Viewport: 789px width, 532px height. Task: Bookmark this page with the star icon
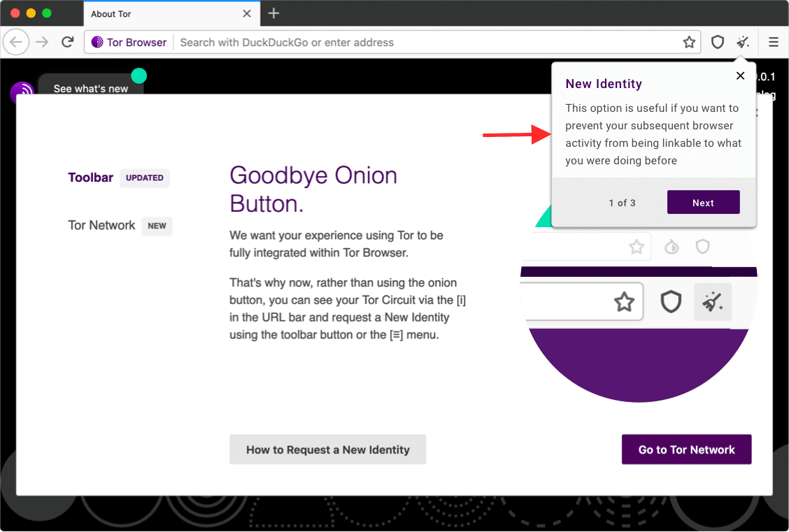click(689, 42)
